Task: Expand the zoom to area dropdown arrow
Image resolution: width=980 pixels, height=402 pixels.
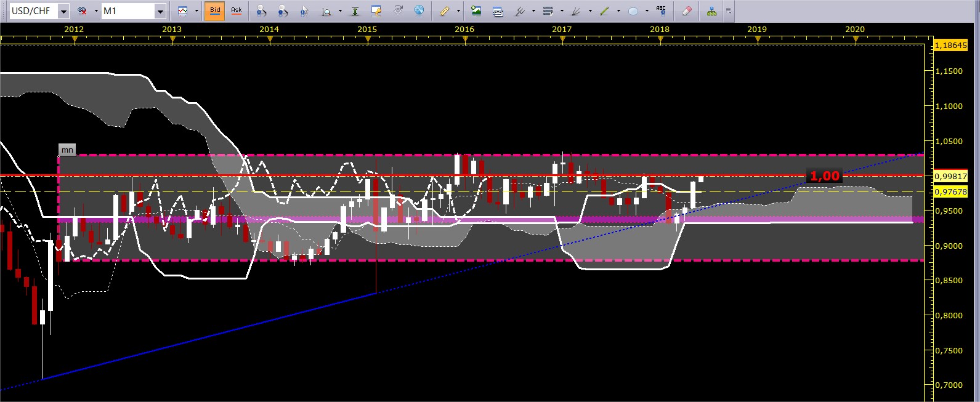Action: [x=340, y=11]
